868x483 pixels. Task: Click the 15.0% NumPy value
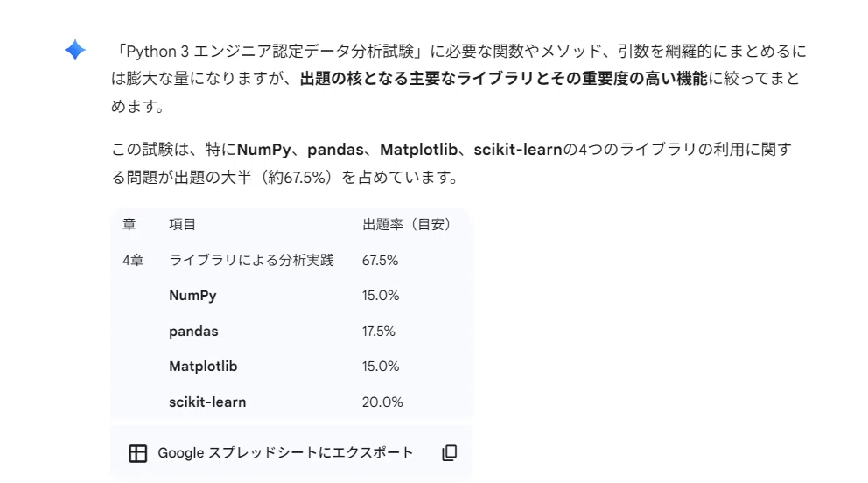[x=381, y=296]
